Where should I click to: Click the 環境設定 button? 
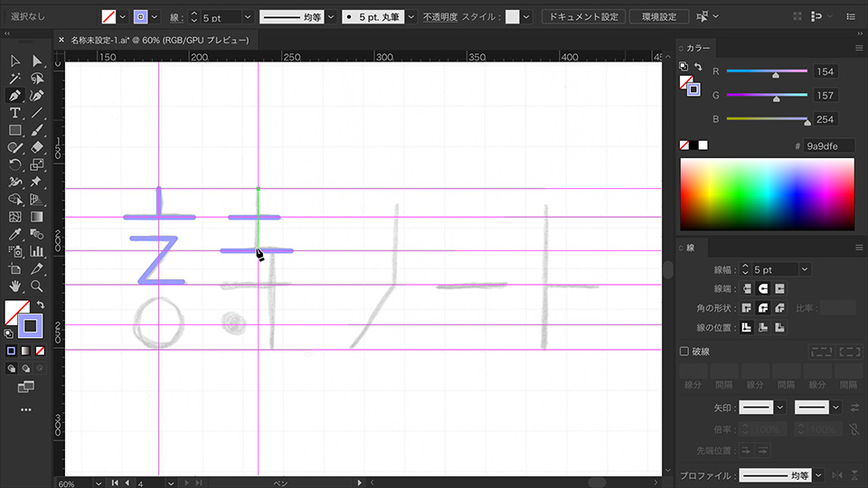659,17
